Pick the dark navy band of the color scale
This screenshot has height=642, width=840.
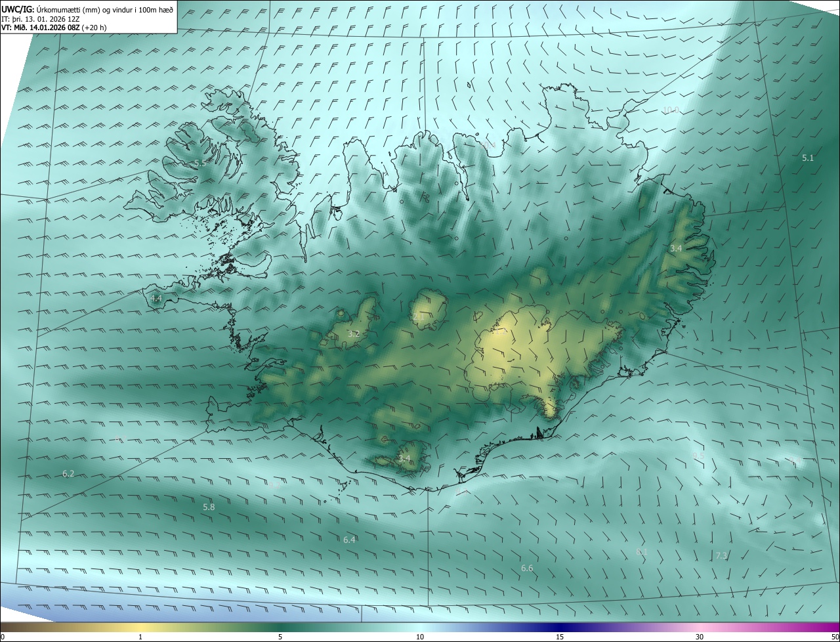point(560,627)
